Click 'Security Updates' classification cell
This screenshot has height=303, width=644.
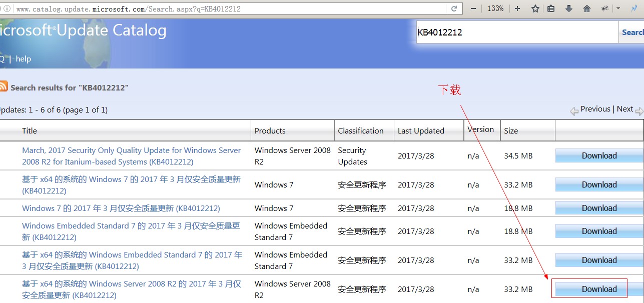point(352,156)
